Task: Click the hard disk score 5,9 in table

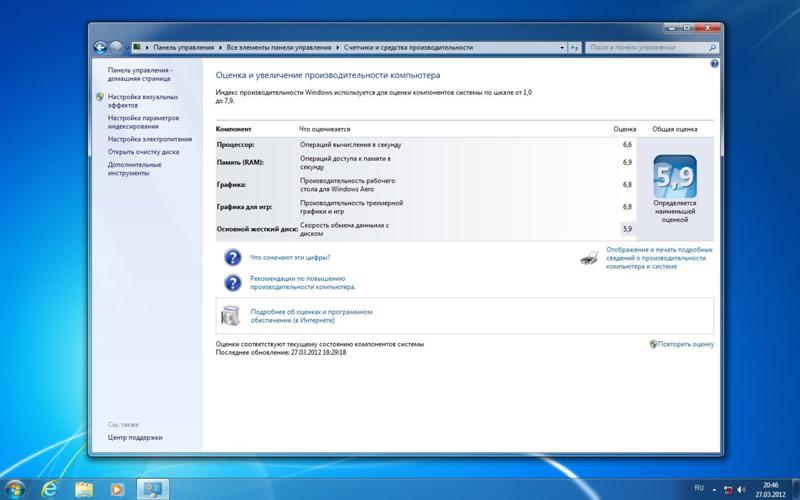Action: tap(627, 229)
